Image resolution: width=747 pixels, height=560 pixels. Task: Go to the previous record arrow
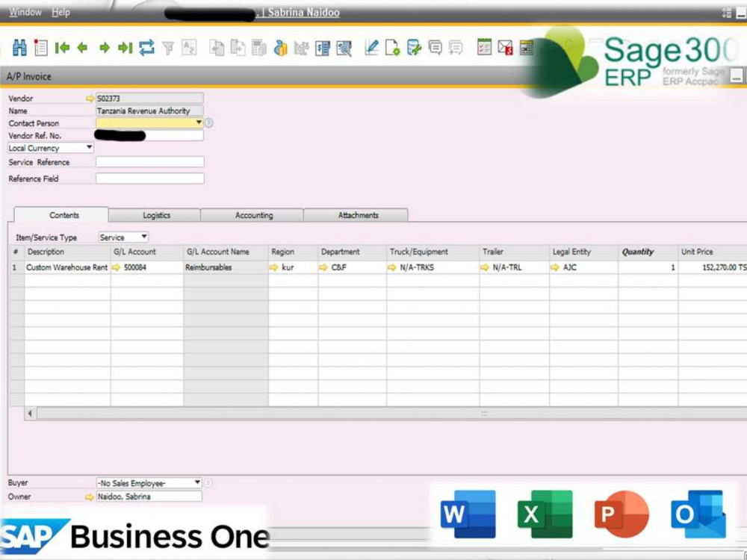(x=82, y=48)
